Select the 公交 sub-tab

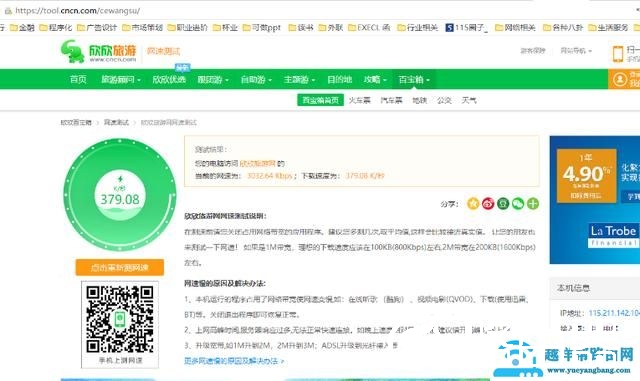click(x=444, y=100)
